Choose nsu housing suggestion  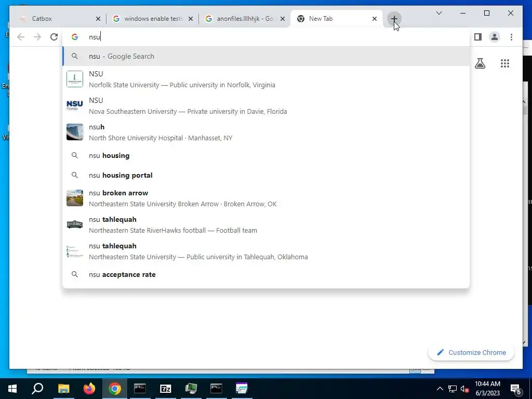(267, 155)
